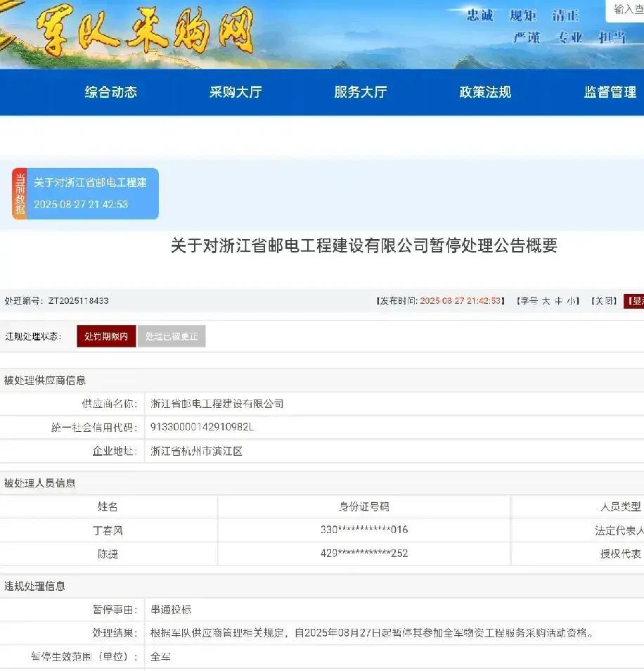This screenshot has width=644, height=671.
Task: Click the 违规处理信息 section header
Action: click(x=34, y=586)
